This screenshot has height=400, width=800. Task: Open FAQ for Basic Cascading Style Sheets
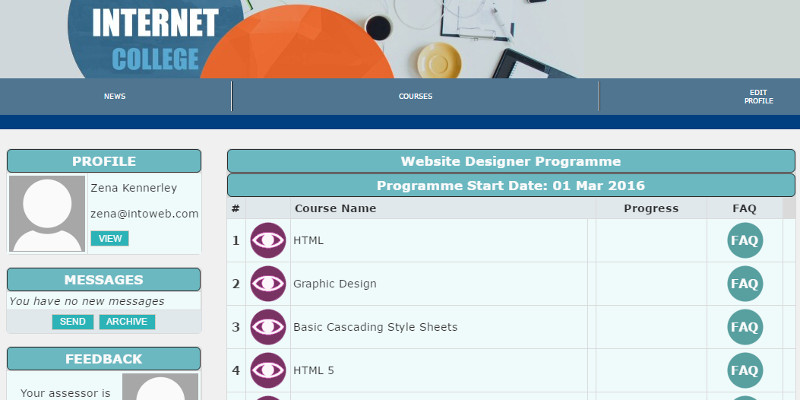tap(745, 327)
